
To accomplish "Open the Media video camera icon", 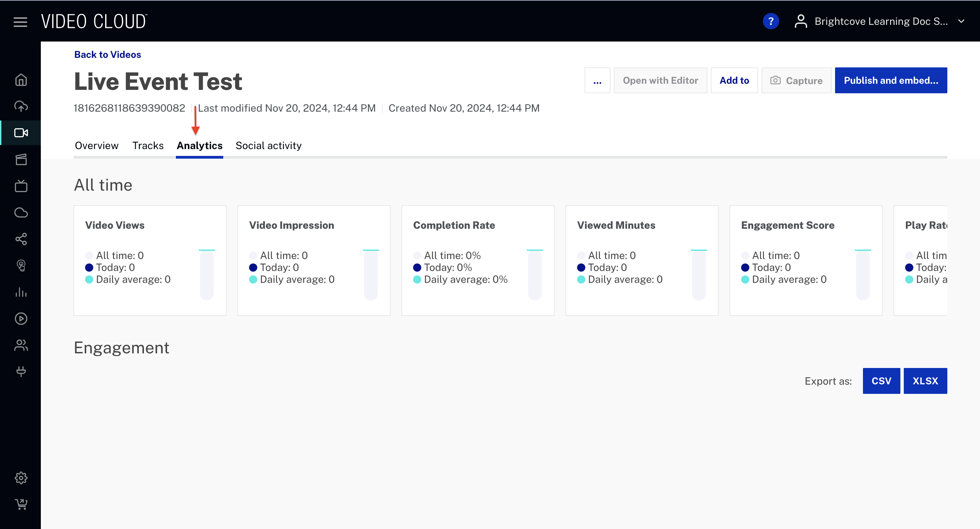I will pos(21,133).
